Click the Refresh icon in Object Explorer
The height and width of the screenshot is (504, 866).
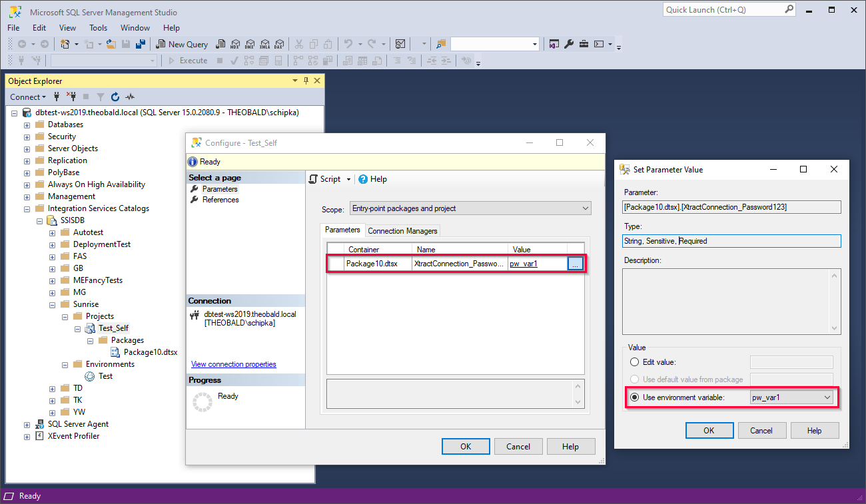[115, 97]
